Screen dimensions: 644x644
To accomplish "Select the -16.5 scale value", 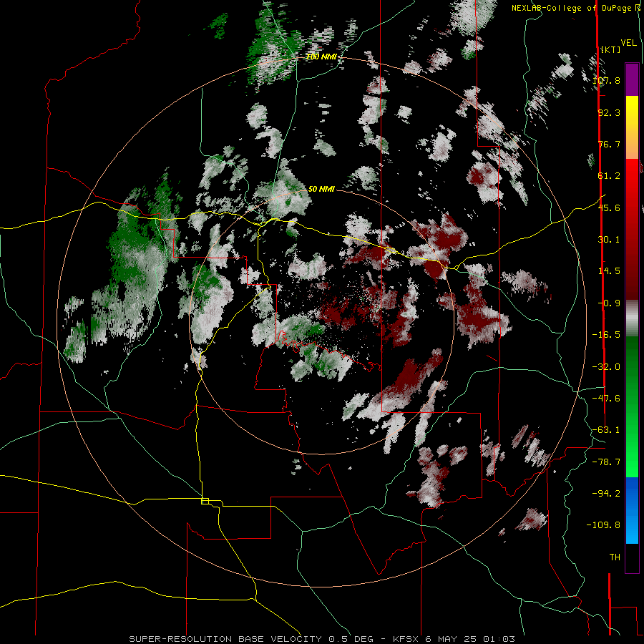I will click(606, 335).
